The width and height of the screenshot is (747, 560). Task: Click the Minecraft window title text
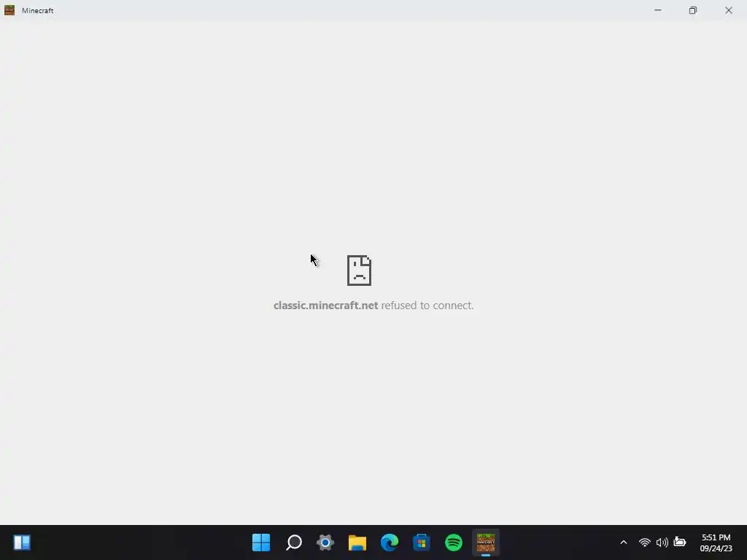pyautogui.click(x=38, y=10)
